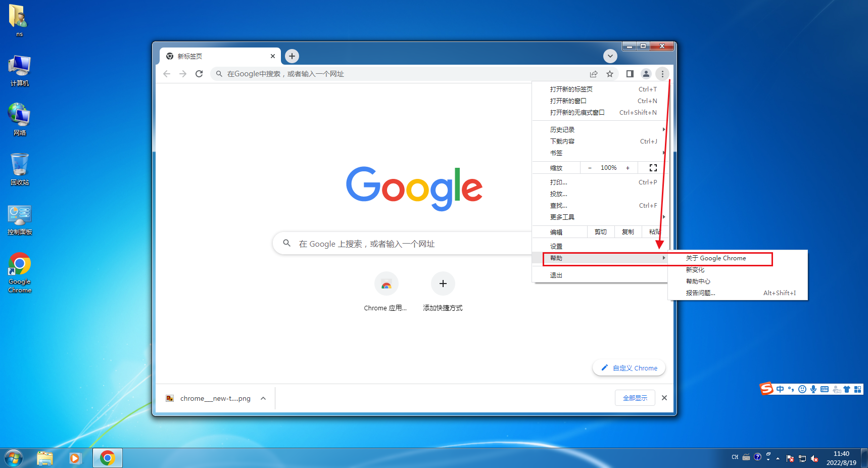Select 退出 menu item
Viewport: 868px width, 468px height.
pyautogui.click(x=600, y=275)
